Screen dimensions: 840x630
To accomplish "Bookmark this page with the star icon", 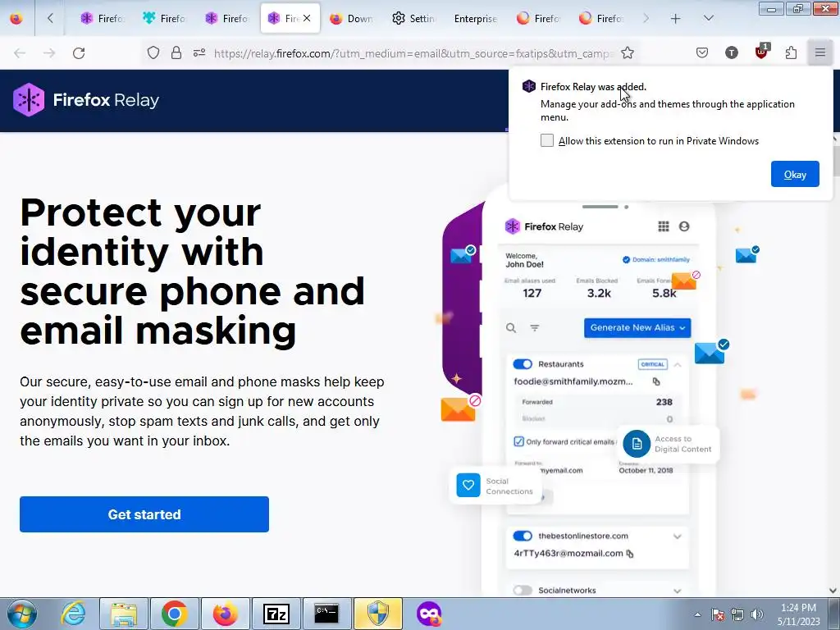I will point(628,53).
